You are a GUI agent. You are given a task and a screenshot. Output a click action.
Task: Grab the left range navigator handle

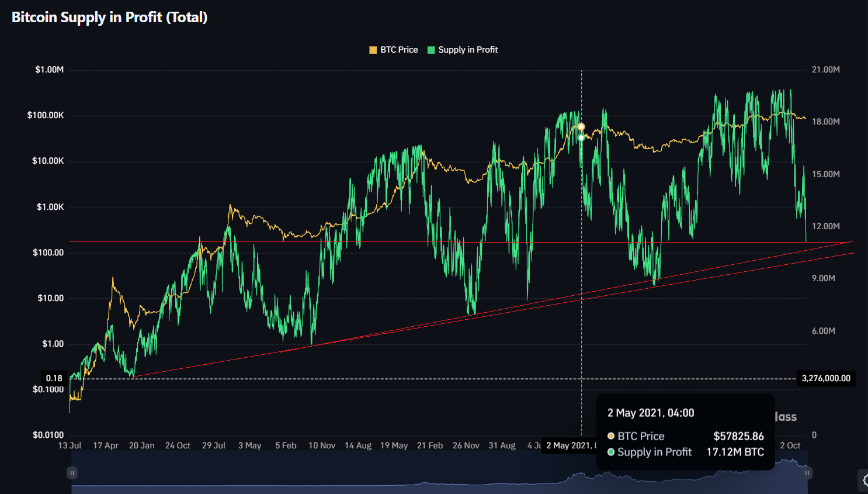72,472
